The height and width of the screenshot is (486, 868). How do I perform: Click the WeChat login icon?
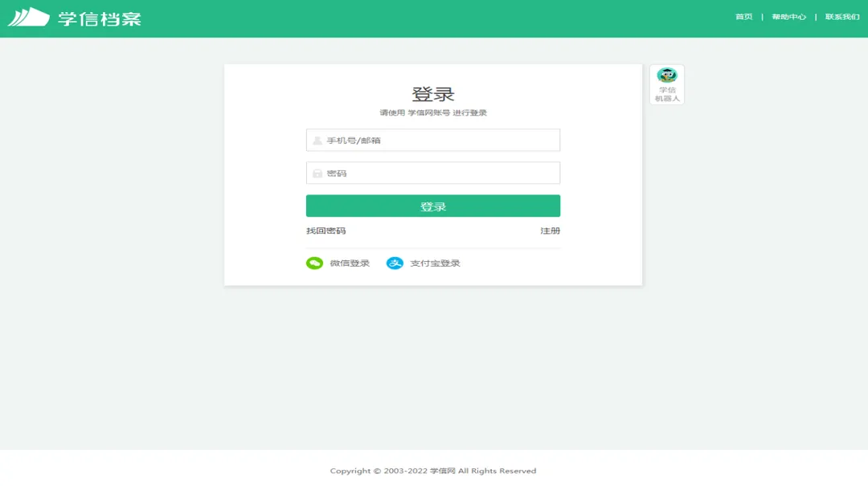point(314,263)
